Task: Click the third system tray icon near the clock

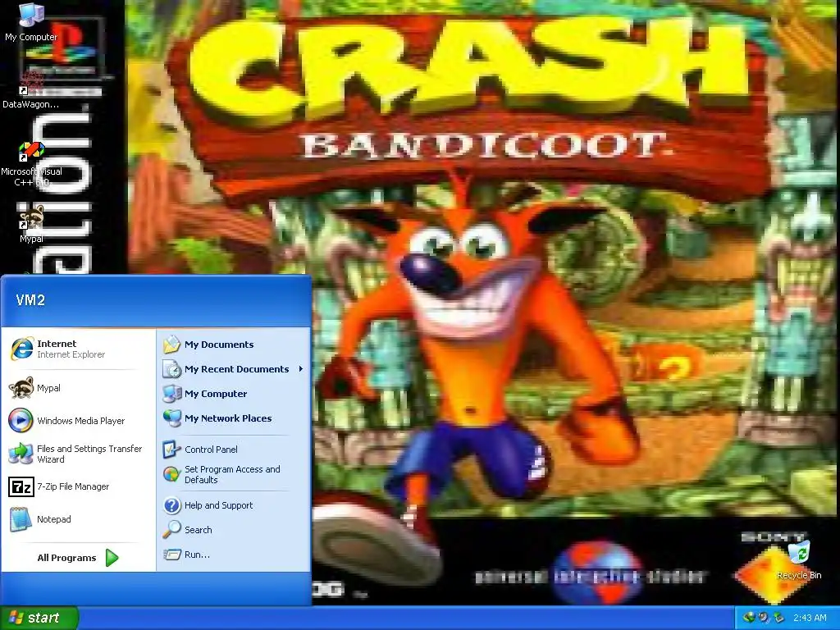Action: (x=778, y=618)
